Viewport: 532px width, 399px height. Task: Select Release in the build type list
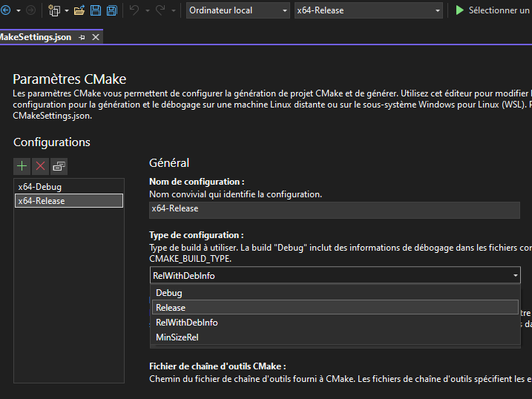point(171,308)
